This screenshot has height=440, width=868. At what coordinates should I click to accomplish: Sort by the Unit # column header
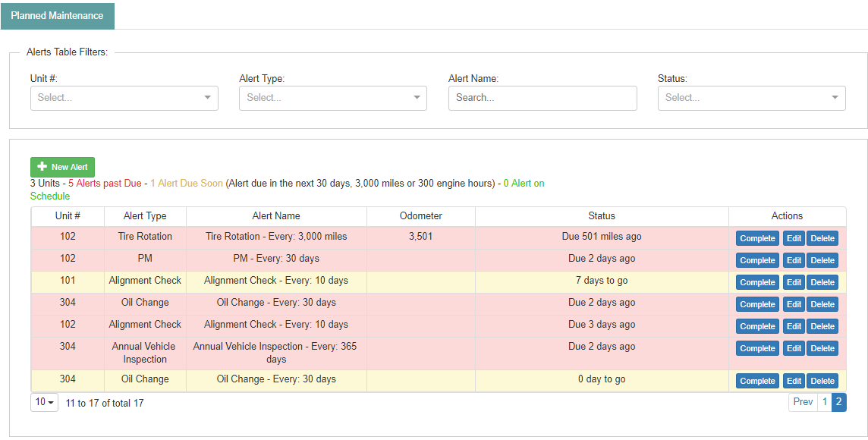(68, 216)
